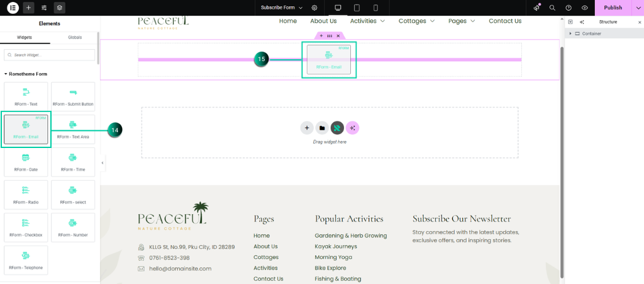Click the Structure panel AI sparkle icon

coord(582,22)
